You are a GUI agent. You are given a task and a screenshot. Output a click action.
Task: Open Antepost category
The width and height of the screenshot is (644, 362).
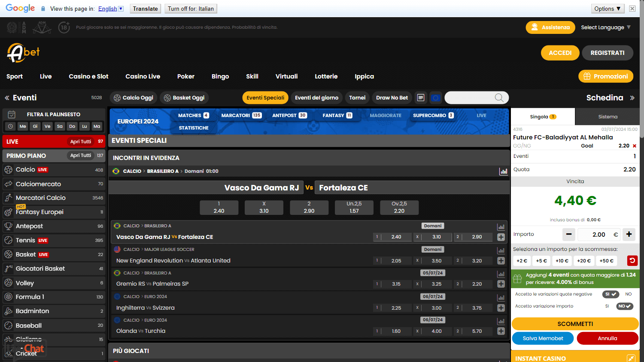click(x=54, y=226)
